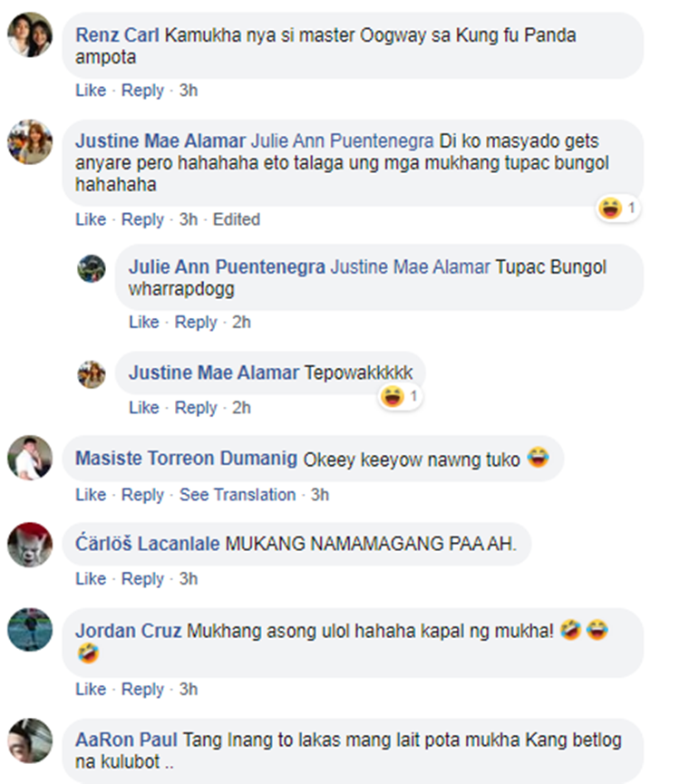Open Ćärlöš Lacanlale's clown avatar
Image resolution: width=680 pixels, height=784 pixels.
tap(30, 545)
